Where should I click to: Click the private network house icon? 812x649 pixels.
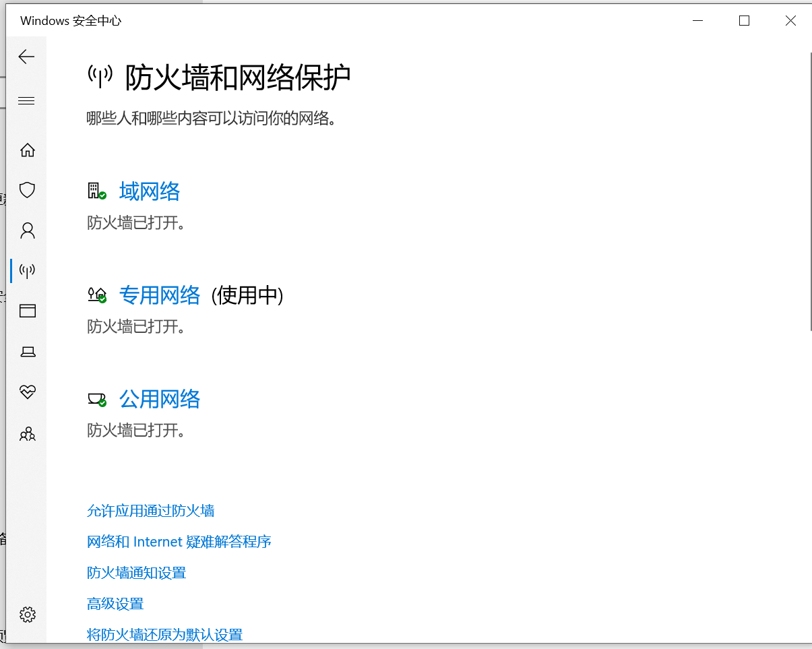(x=97, y=295)
